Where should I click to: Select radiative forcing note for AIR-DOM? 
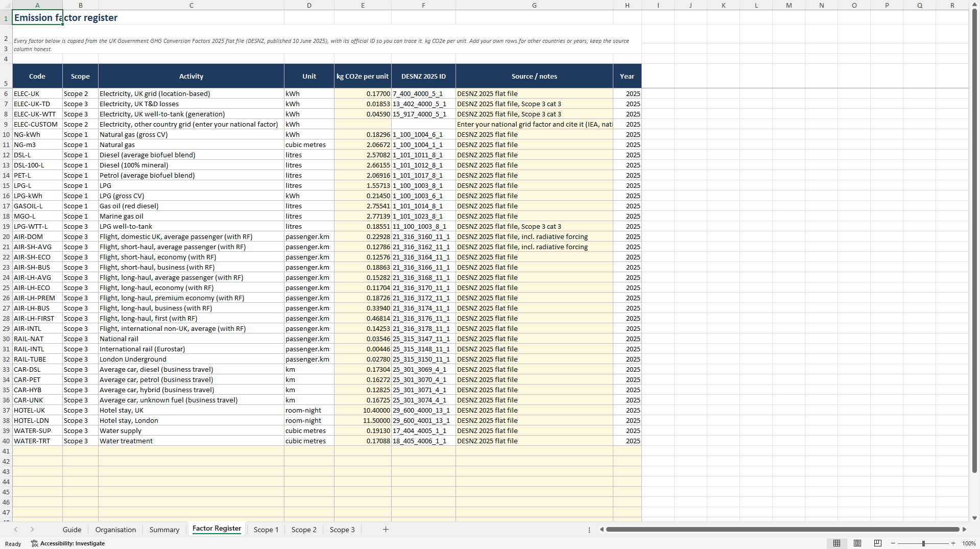pyautogui.click(x=534, y=236)
